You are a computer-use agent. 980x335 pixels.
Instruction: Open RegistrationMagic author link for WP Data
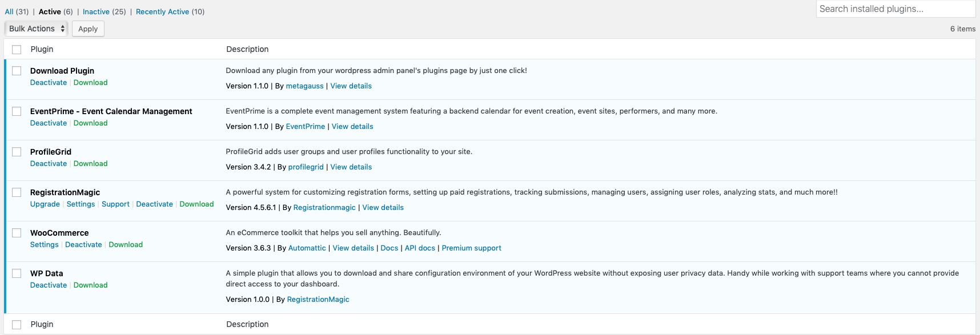(318, 300)
